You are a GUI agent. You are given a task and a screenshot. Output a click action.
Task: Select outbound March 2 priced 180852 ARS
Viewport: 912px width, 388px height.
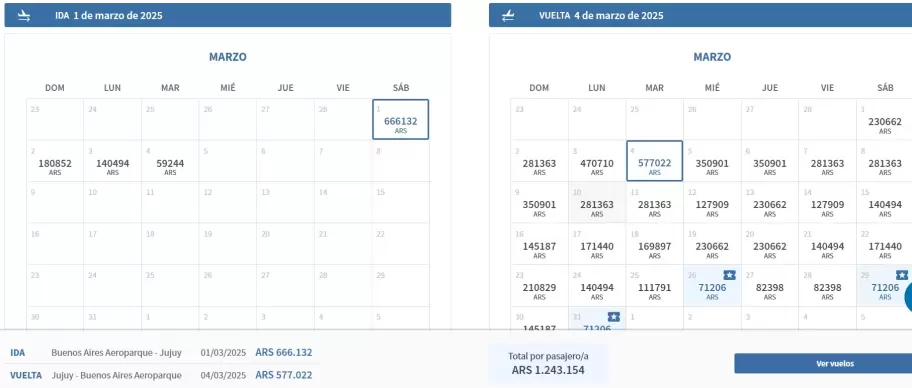[x=55, y=161]
